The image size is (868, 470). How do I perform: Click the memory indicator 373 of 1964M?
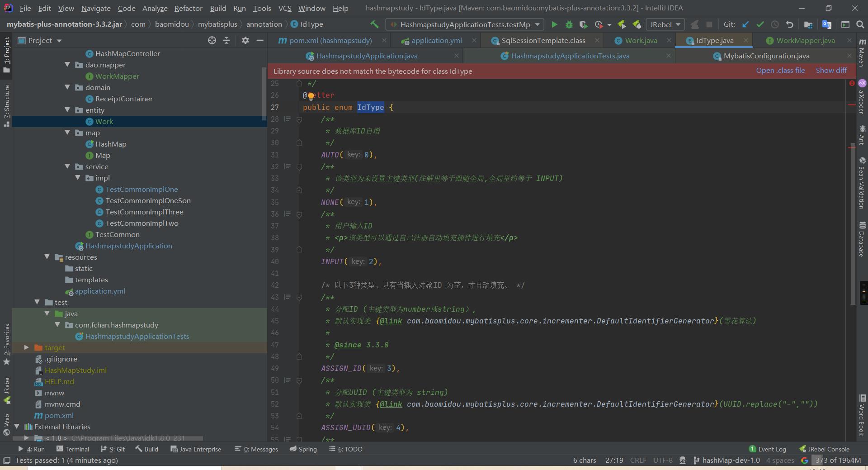[838, 461]
